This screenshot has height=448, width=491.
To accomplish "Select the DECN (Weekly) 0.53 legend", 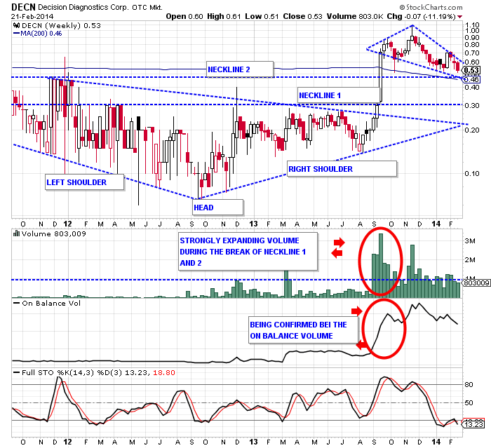I will tap(61, 26).
